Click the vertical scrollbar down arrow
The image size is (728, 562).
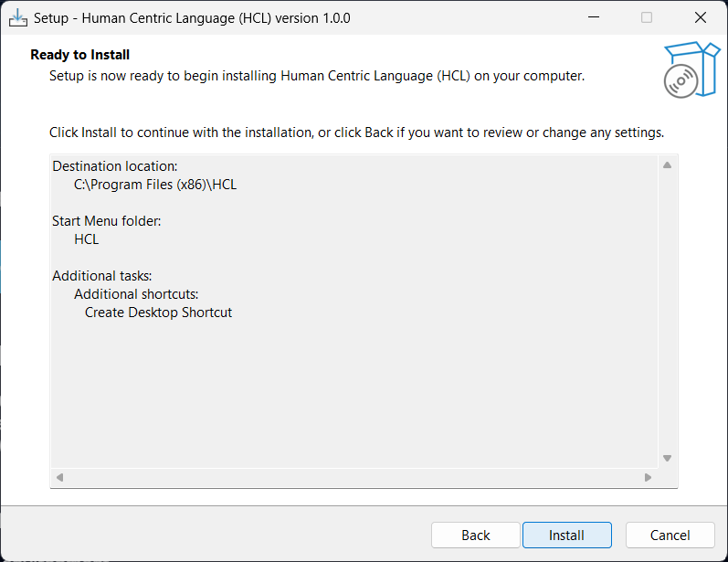point(667,458)
